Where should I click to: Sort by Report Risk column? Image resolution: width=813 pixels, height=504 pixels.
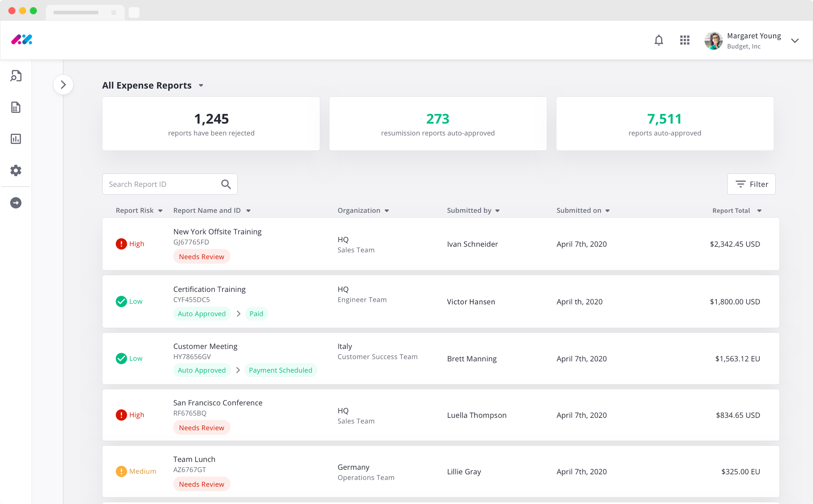click(x=139, y=210)
